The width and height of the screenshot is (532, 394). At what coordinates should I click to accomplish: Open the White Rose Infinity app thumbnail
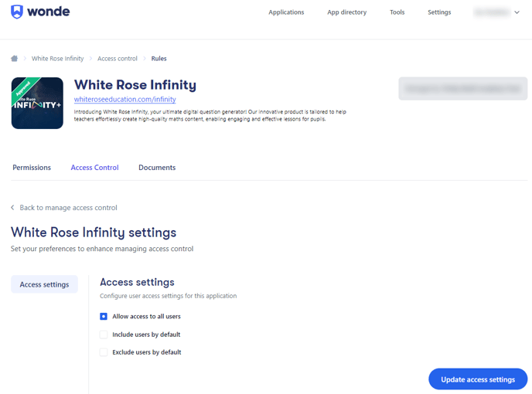click(37, 103)
